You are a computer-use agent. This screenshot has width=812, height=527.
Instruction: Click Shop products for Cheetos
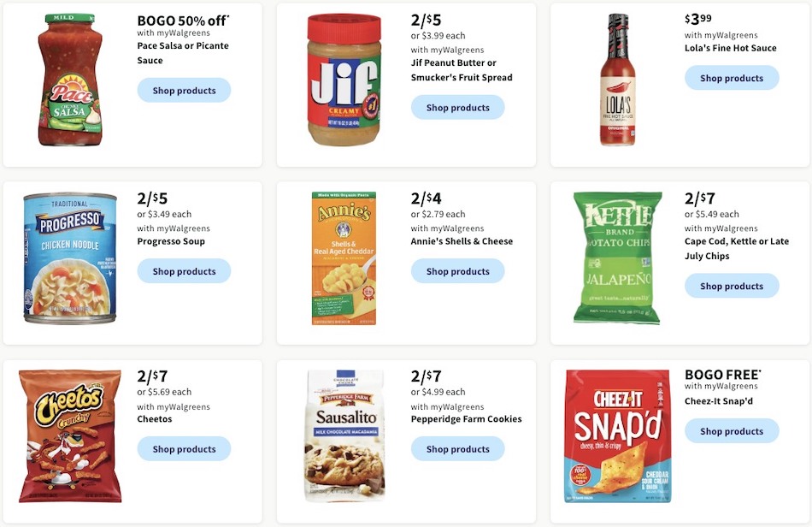[x=184, y=448]
